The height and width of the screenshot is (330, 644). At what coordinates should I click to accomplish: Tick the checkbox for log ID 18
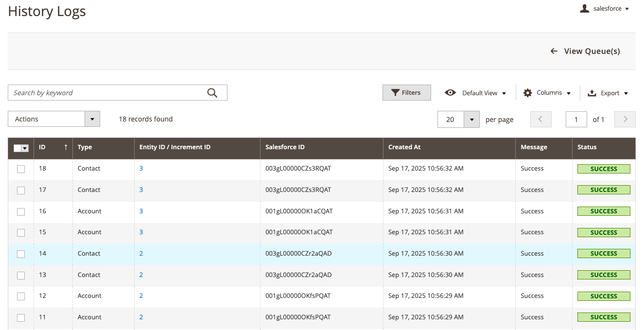[x=21, y=169]
